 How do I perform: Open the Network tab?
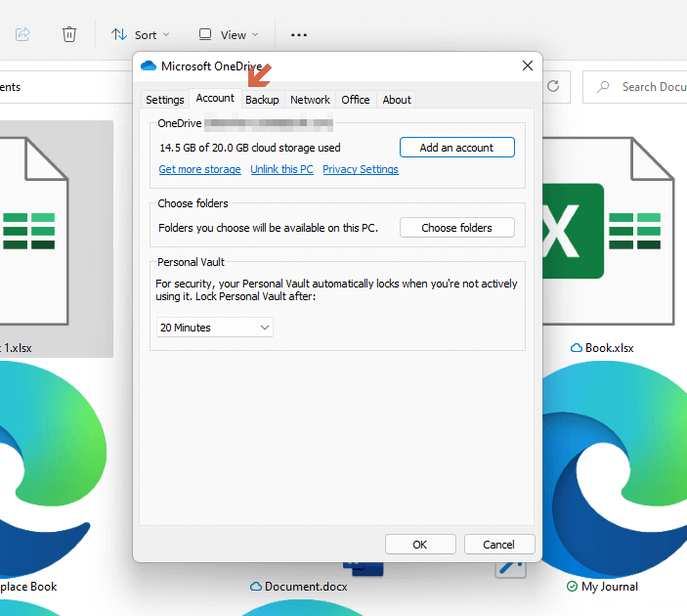(x=310, y=100)
